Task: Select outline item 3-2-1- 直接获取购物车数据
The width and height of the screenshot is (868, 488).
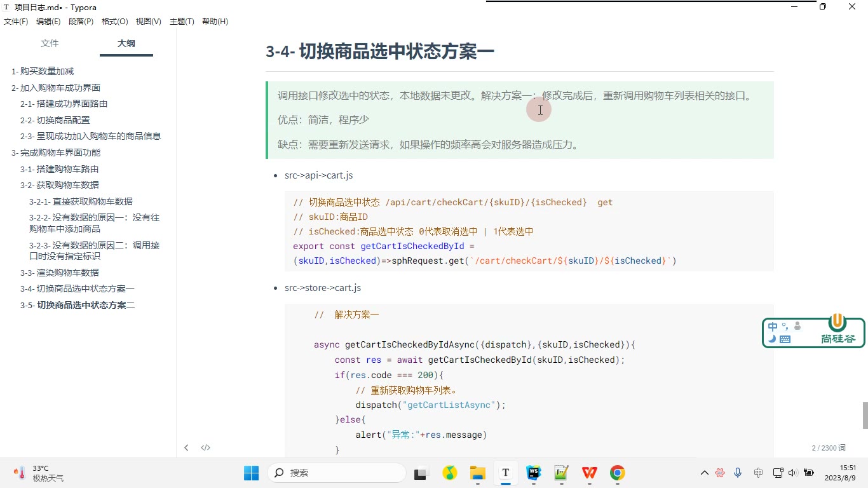Action: pos(81,201)
